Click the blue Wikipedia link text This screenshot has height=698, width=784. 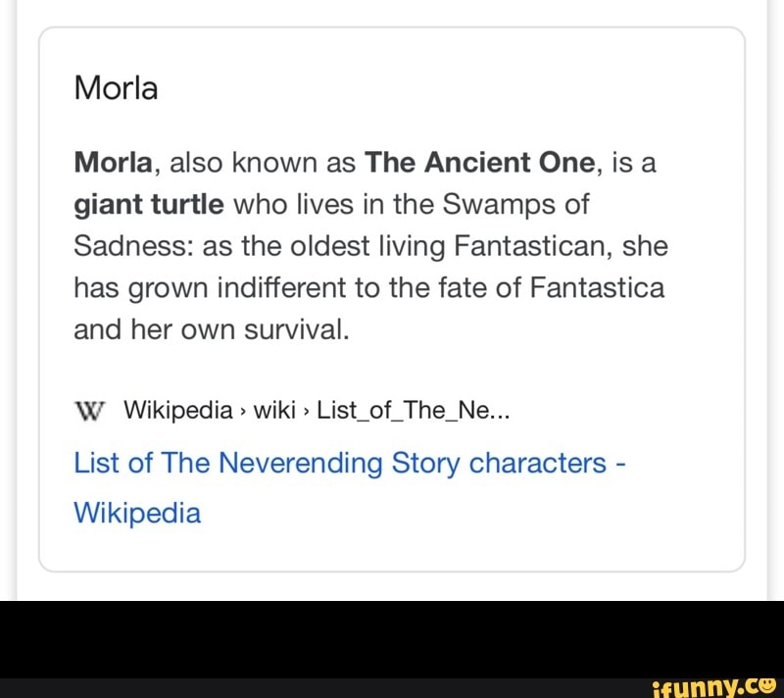136,513
